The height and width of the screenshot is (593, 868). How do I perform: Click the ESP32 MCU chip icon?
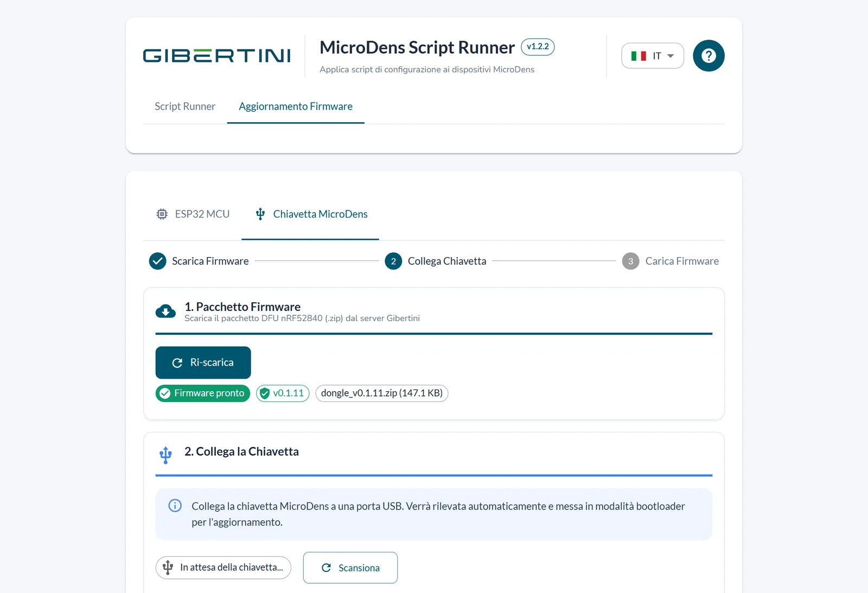pyautogui.click(x=162, y=214)
